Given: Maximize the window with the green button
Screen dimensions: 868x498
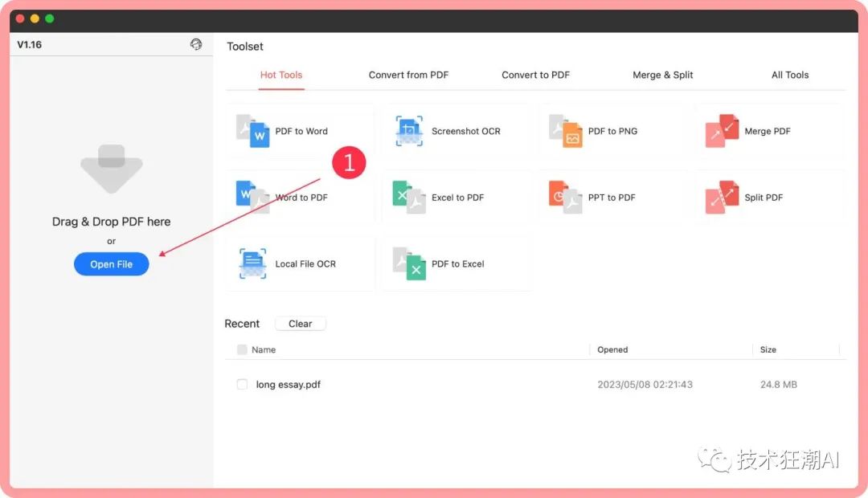Looking at the screenshot, I should click(x=49, y=18).
